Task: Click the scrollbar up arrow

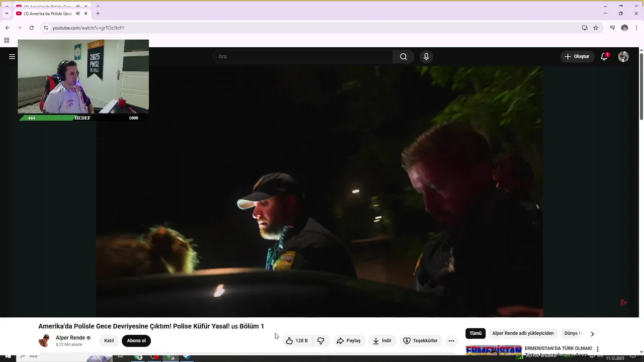Action: click(x=641, y=50)
